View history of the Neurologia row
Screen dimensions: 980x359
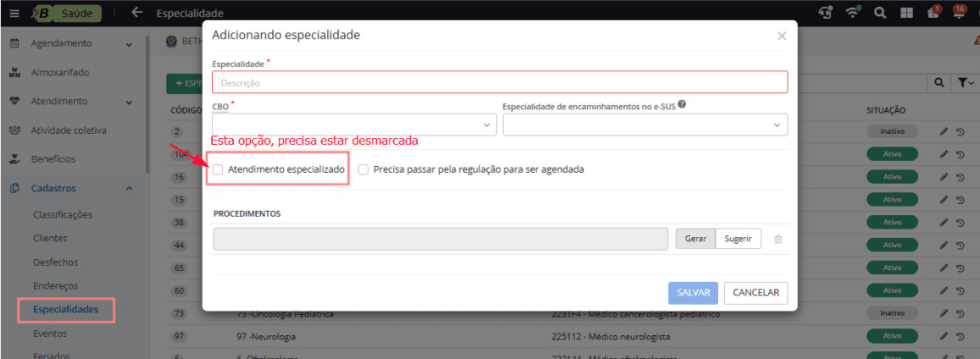[961, 336]
